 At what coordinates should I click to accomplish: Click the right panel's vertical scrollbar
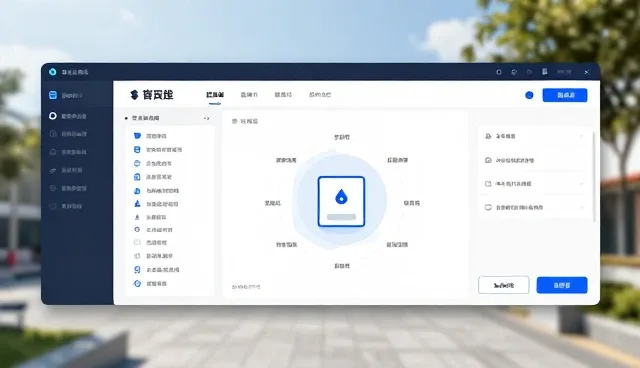(594, 176)
